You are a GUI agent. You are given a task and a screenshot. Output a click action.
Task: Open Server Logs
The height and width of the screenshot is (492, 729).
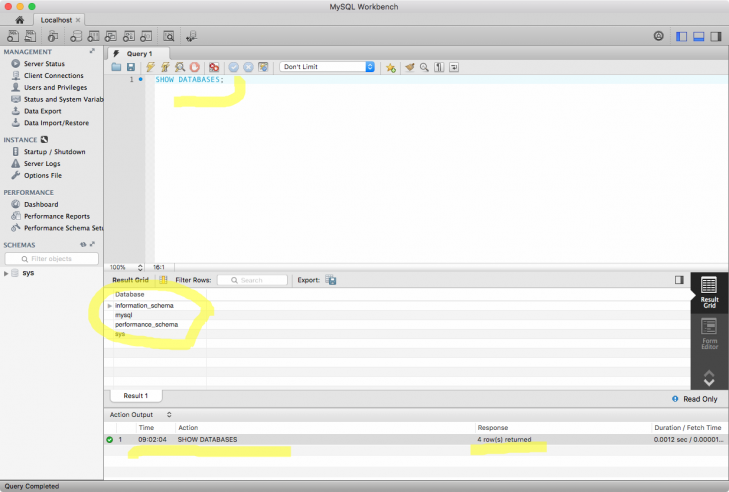coord(42,164)
